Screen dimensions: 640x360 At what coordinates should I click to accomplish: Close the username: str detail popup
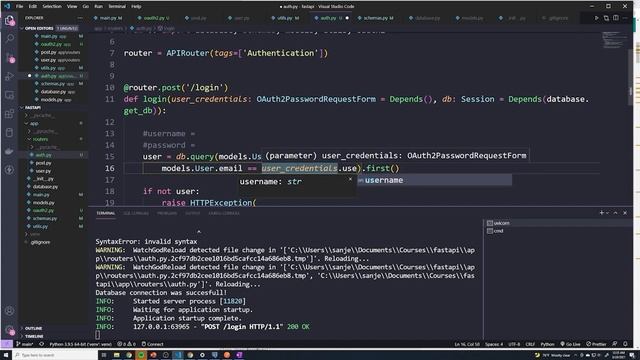coord(350,179)
